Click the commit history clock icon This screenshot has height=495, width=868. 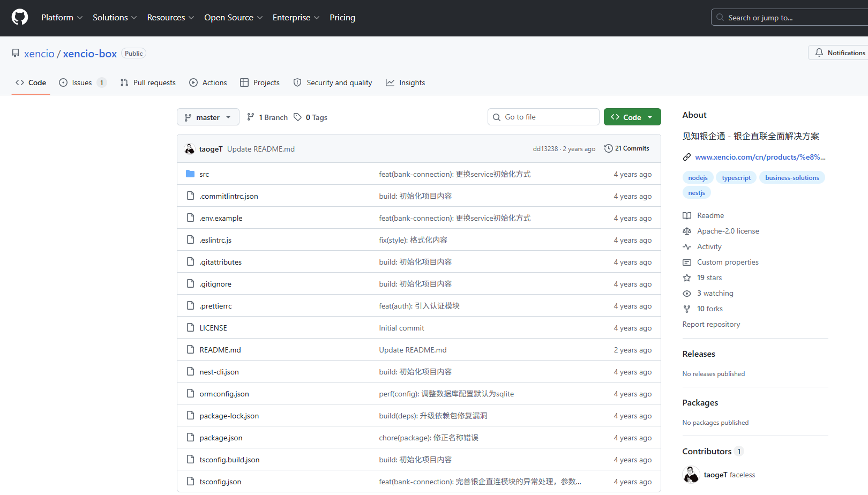(x=609, y=148)
